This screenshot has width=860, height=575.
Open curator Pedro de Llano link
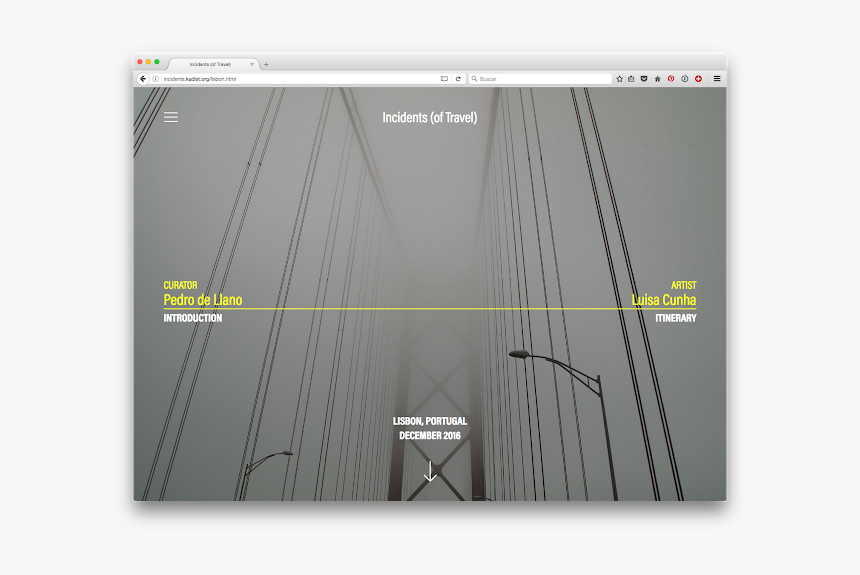tap(203, 300)
